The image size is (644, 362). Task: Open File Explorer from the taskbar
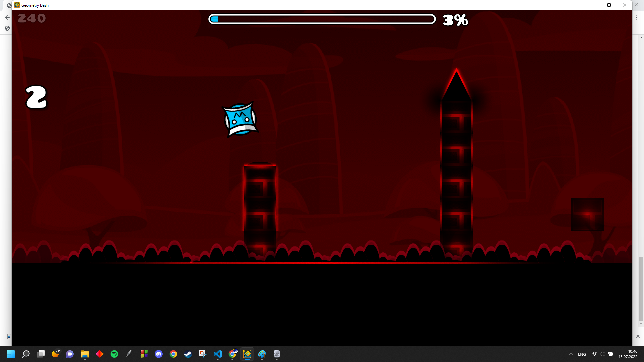pos(85,354)
